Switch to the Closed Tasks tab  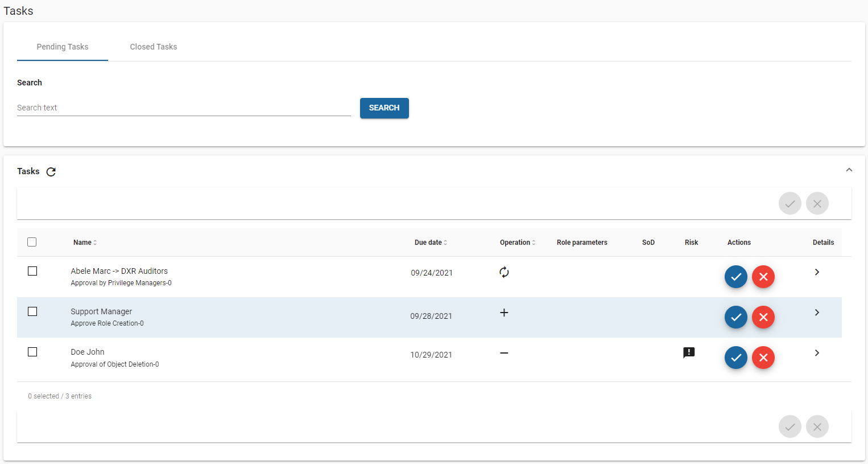tap(153, 47)
